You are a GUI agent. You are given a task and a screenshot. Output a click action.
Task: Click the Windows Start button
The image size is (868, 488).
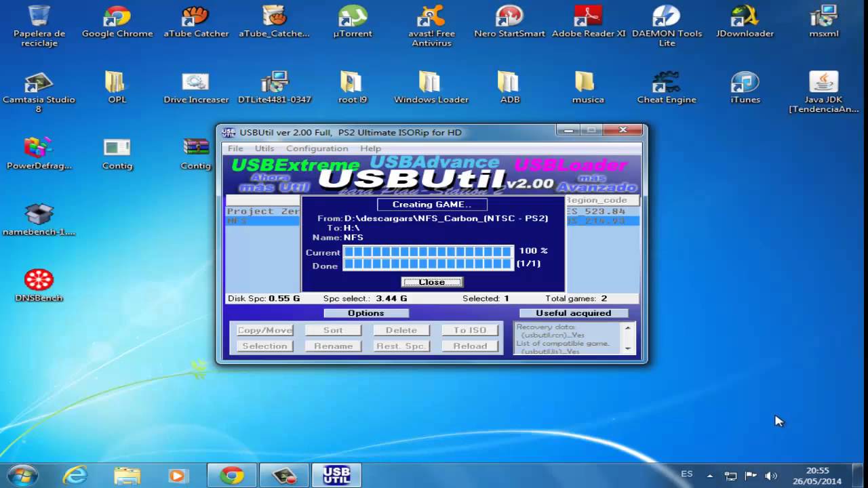point(22,475)
